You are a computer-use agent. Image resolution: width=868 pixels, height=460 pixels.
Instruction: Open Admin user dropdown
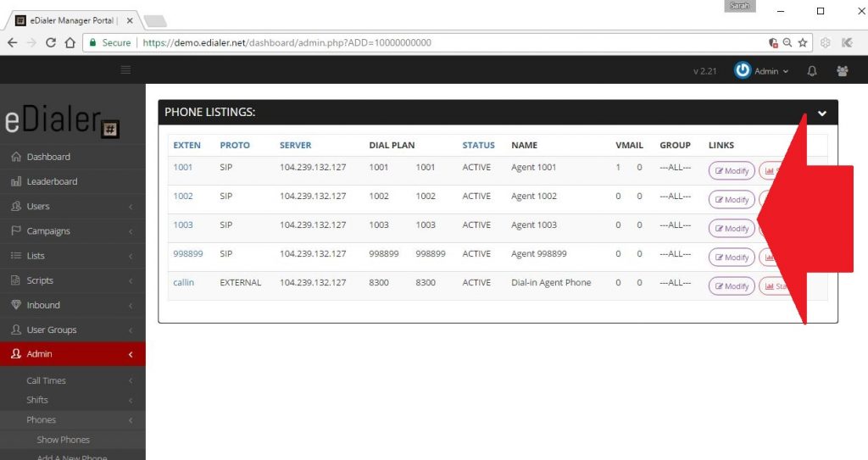pyautogui.click(x=771, y=71)
